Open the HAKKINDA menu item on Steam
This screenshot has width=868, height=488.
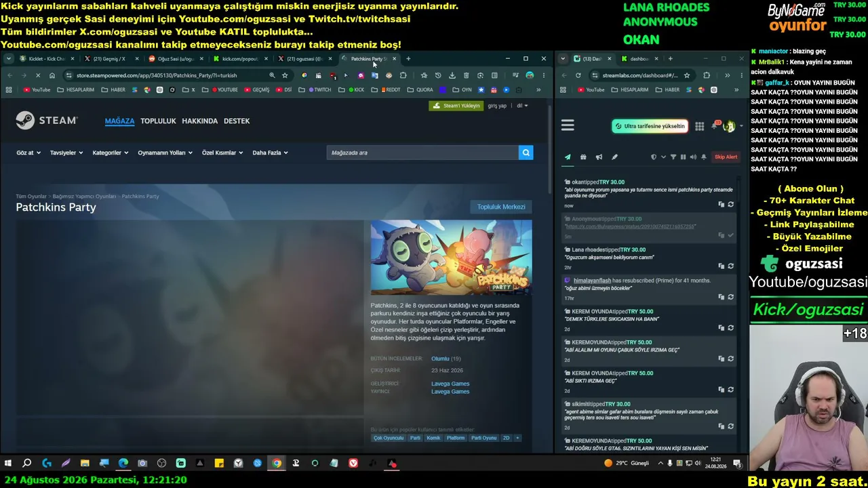[200, 121]
